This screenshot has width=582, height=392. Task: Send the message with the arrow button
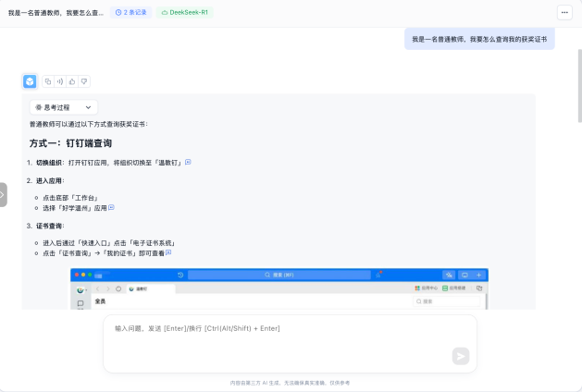461,356
